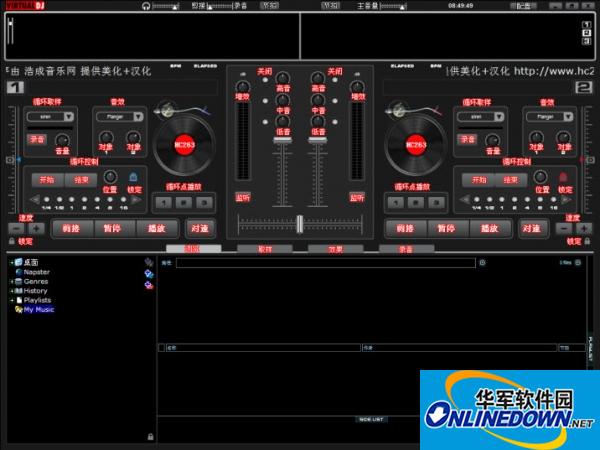This screenshot has width=600, height=450.
Task: Toggle deck 1 loop 锁定 blue lock
Action: tap(133, 177)
